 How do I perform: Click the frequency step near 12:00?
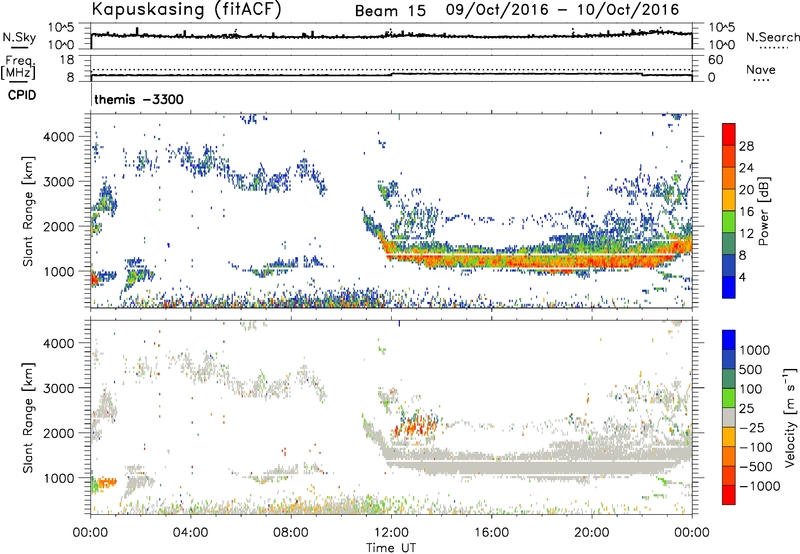pos(391,74)
